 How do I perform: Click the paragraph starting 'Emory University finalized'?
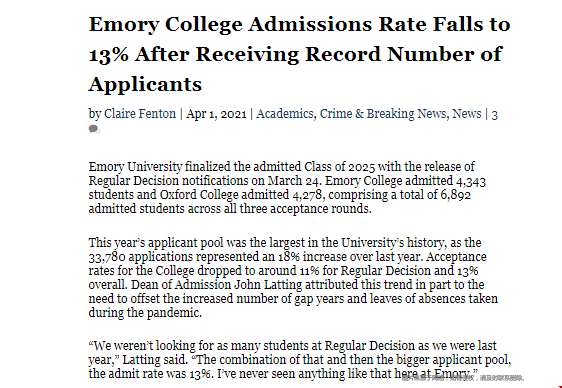pyautogui.click(x=287, y=188)
